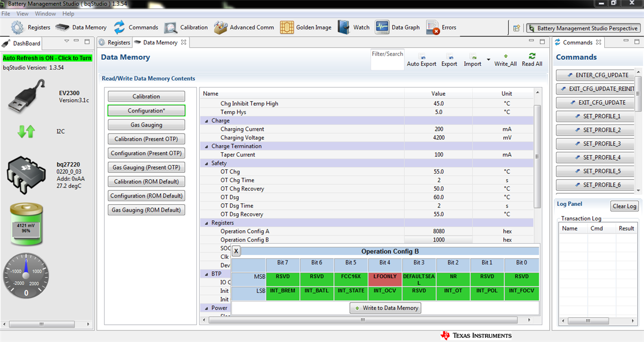Toggle the LFOONLY bit cell
This screenshot has width=644, height=342.
click(x=385, y=279)
